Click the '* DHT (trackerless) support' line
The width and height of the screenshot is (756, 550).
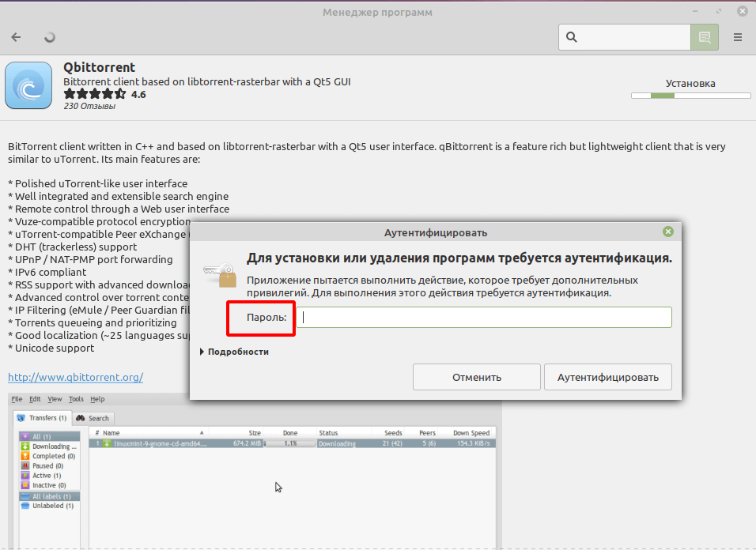pos(72,247)
